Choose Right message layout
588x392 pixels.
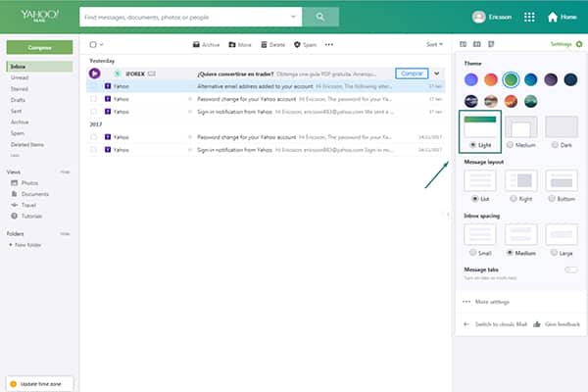[x=521, y=185]
